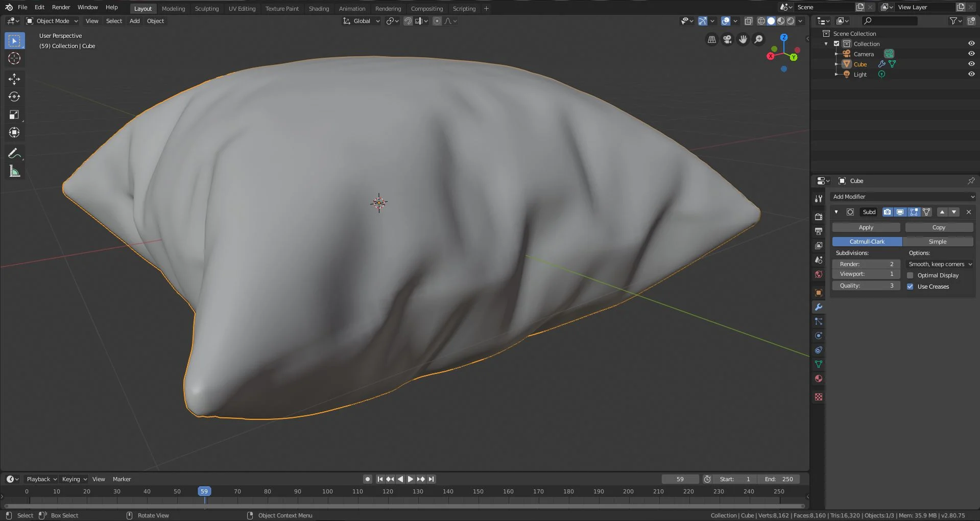Collapse the Collection tree in outliner

coord(826,44)
